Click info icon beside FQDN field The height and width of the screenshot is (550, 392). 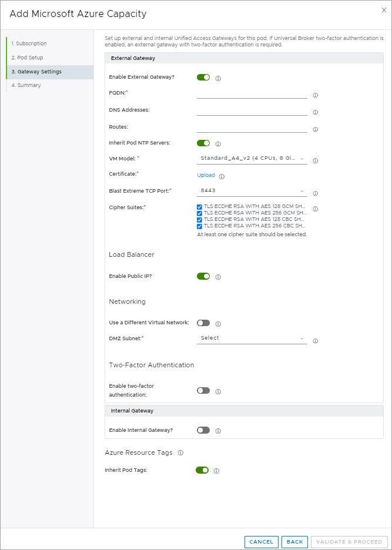(x=315, y=95)
